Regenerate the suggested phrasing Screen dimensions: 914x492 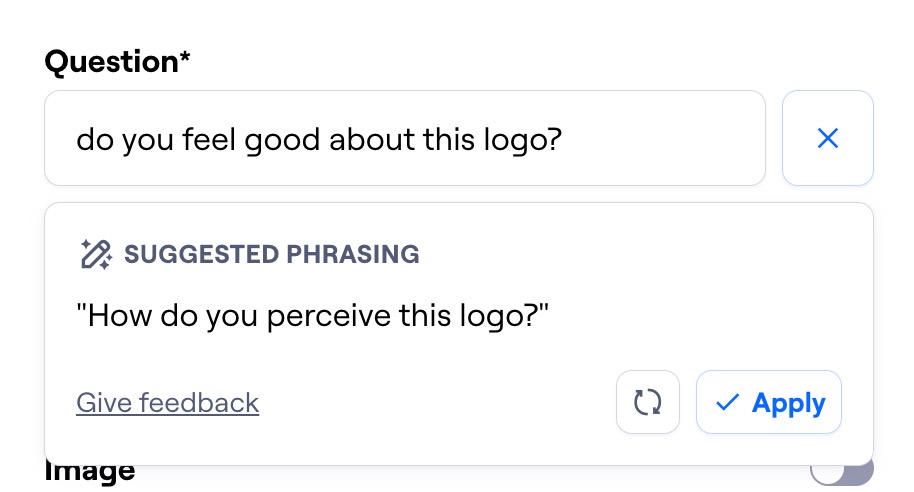coord(648,403)
